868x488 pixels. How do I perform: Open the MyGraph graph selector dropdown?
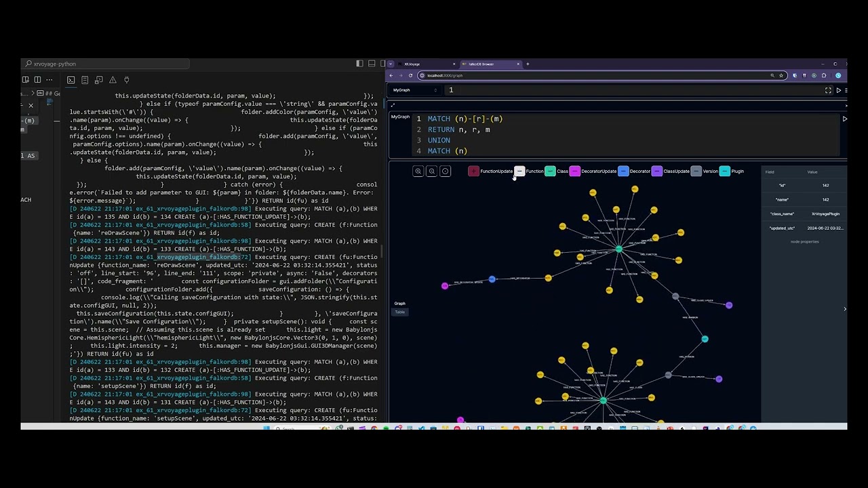pyautogui.click(x=415, y=90)
